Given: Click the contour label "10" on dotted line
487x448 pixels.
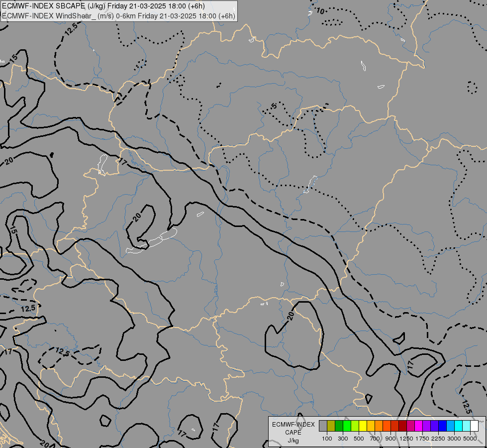Looking at the screenshot, I should 320,11.
